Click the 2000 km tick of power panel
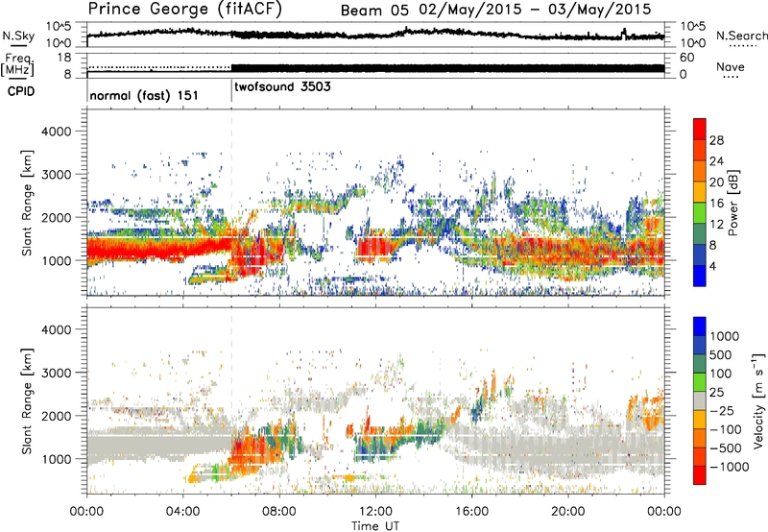Screen dimensions: 768x532 tap(57, 217)
